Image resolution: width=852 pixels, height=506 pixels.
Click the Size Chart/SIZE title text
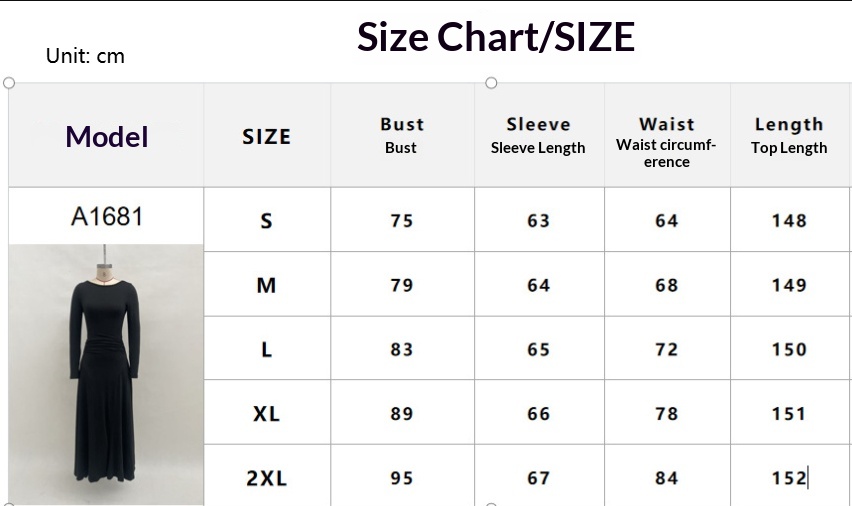(x=496, y=38)
